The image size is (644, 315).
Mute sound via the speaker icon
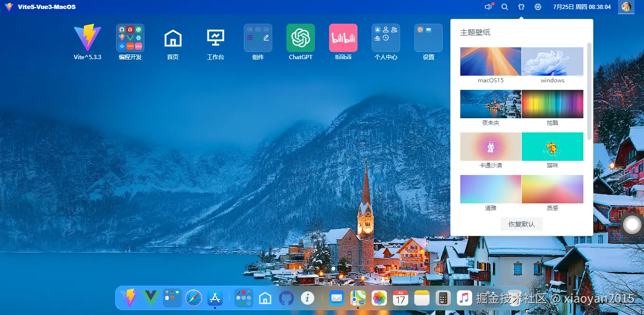point(487,7)
